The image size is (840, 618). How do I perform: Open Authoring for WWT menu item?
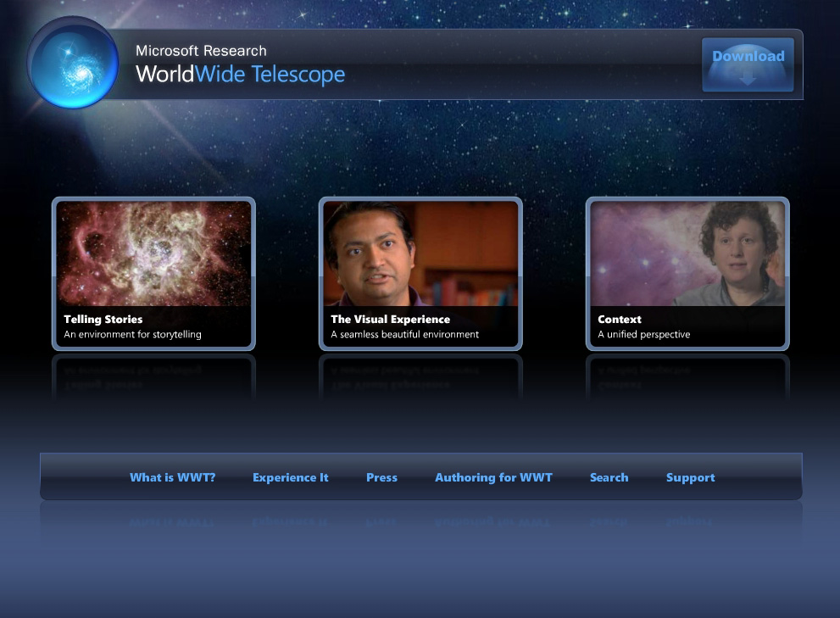[493, 477]
